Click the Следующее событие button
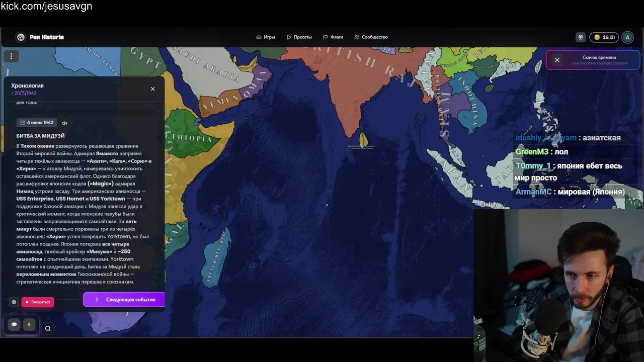Image resolution: width=644 pixels, height=362 pixels. (124, 300)
